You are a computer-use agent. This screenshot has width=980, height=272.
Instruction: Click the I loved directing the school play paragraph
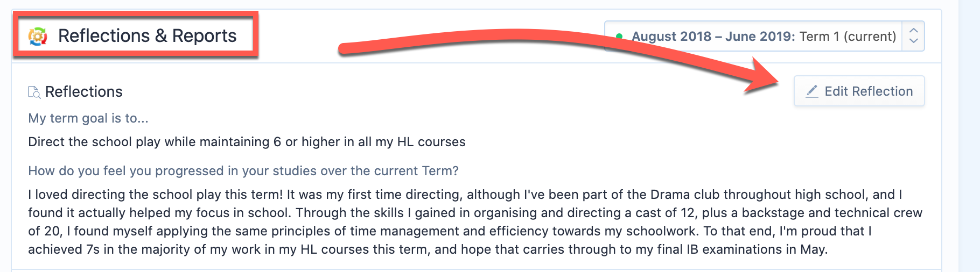tap(475, 221)
